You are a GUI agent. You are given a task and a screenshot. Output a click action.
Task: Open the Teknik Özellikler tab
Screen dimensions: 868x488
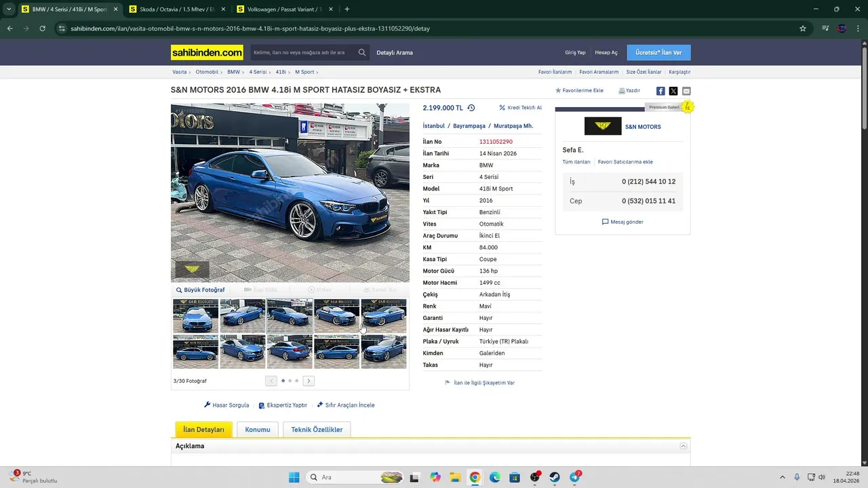(317, 429)
